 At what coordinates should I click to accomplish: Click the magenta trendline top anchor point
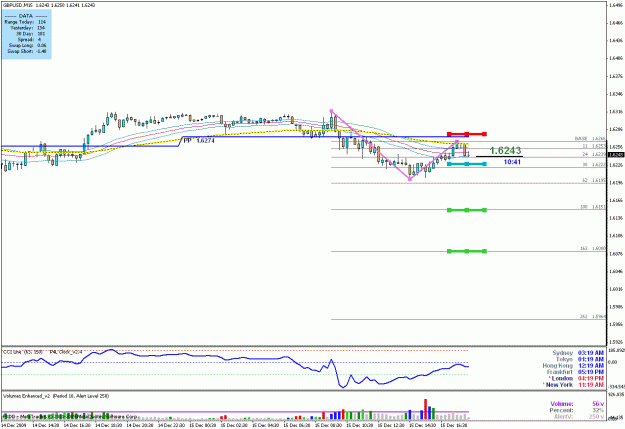(331, 111)
